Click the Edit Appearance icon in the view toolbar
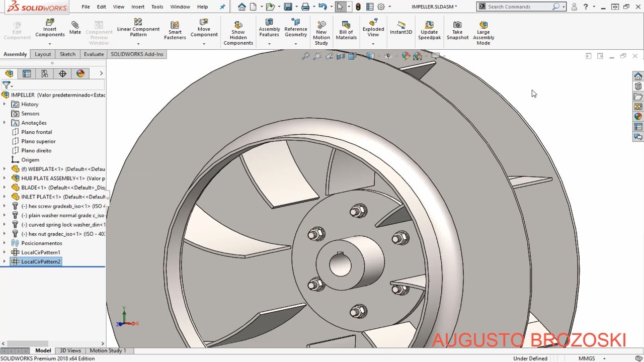This screenshot has height=362, width=644. tap(406, 56)
